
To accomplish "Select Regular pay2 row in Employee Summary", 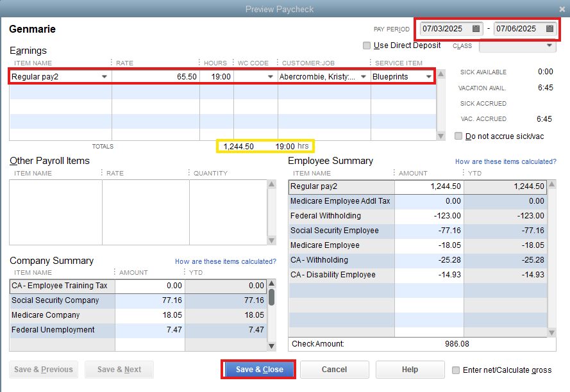I will coord(417,186).
